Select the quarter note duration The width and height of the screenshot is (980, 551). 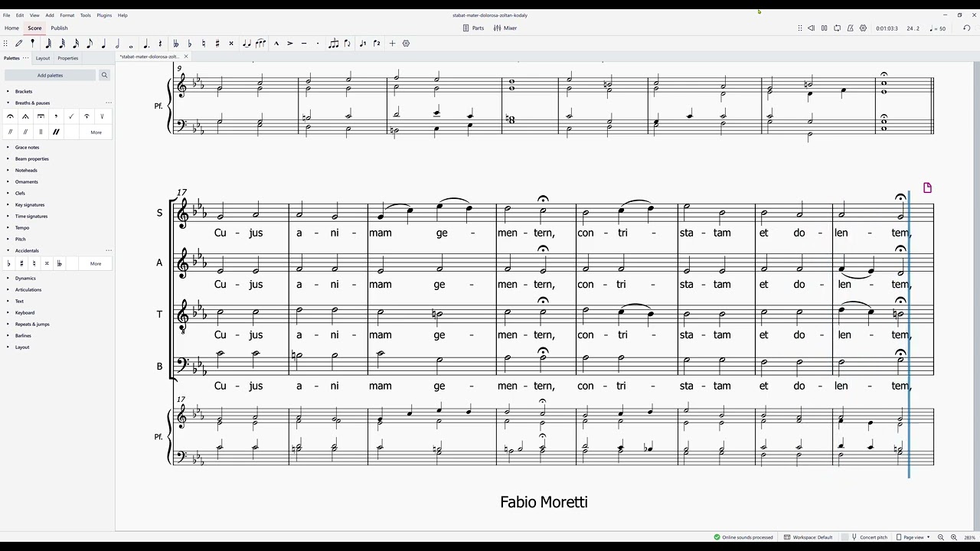pos(103,44)
